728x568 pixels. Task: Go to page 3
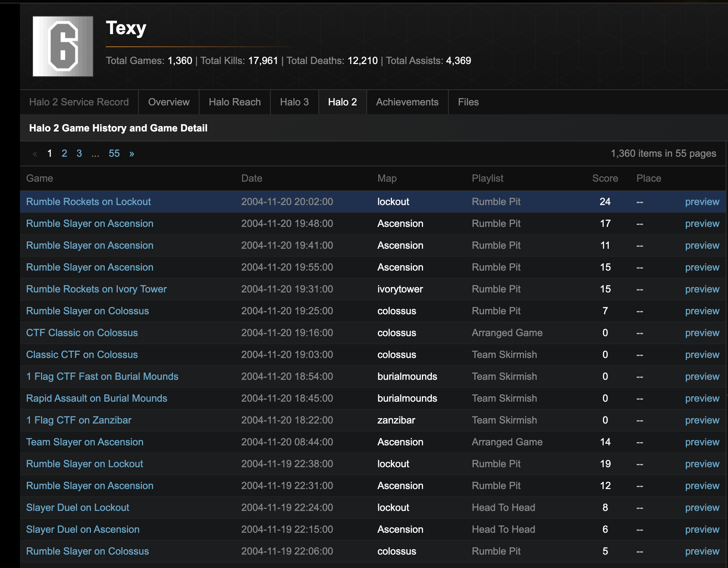coord(79,153)
